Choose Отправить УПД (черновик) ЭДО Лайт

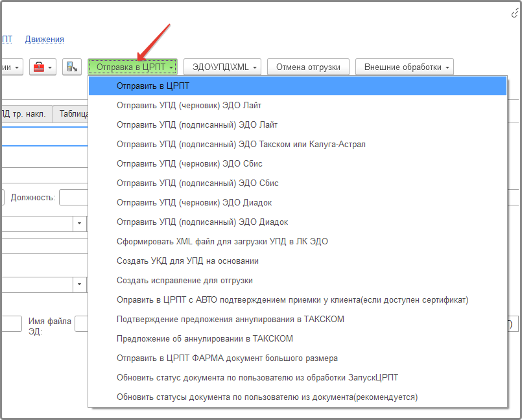click(298, 106)
